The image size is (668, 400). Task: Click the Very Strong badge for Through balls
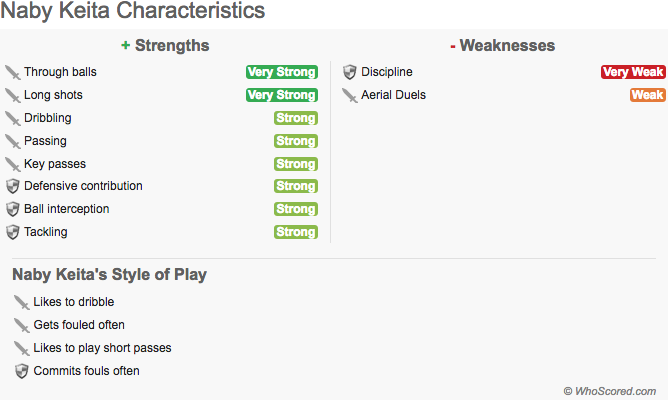click(282, 72)
